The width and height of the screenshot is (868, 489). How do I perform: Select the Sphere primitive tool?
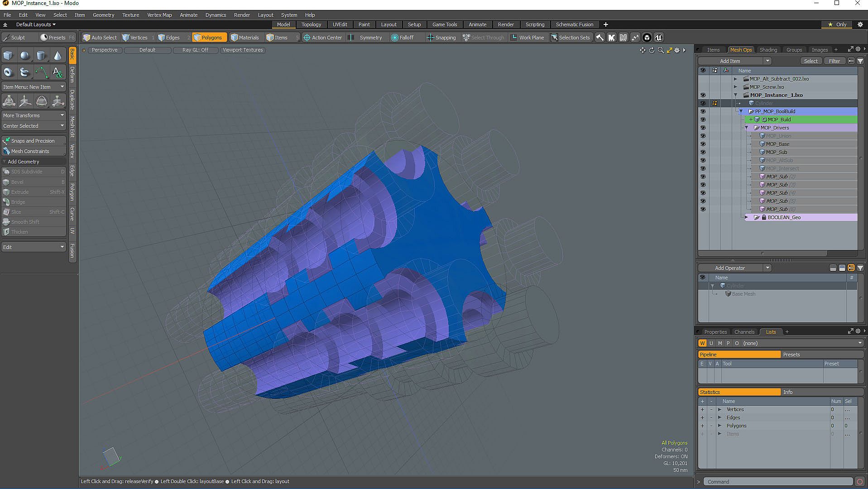pos(25,56)
